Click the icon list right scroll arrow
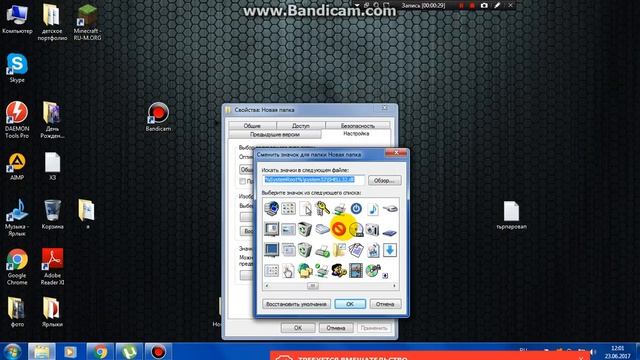 394,286
